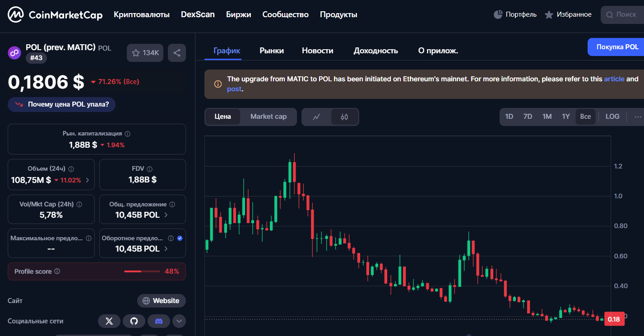
Task: Switch chart to candlestick view
Action: tap(344, 117)
